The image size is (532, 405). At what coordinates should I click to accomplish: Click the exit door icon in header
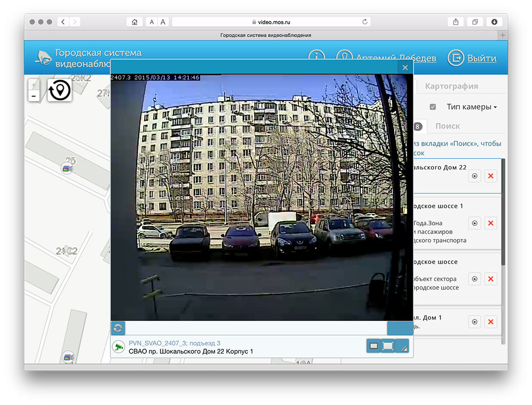pos(456,58)
